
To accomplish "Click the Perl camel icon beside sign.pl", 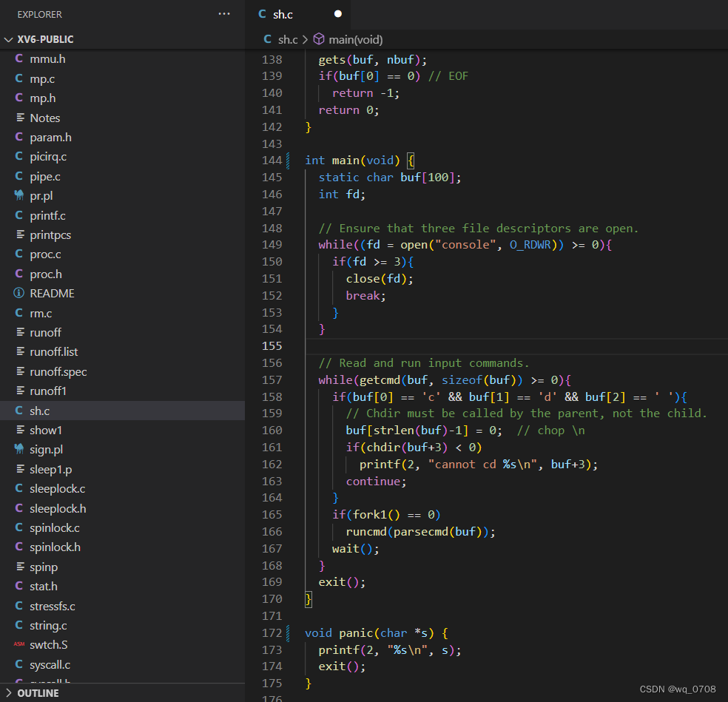I will click(x=19, y=449).
